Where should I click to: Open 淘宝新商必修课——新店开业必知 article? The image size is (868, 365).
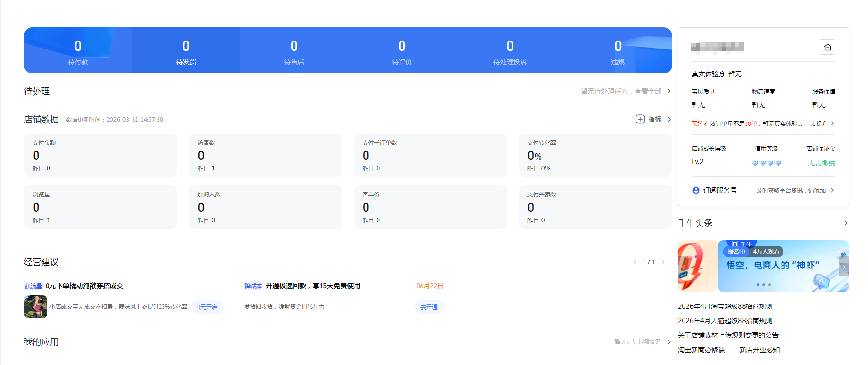[x=728, y=350]
